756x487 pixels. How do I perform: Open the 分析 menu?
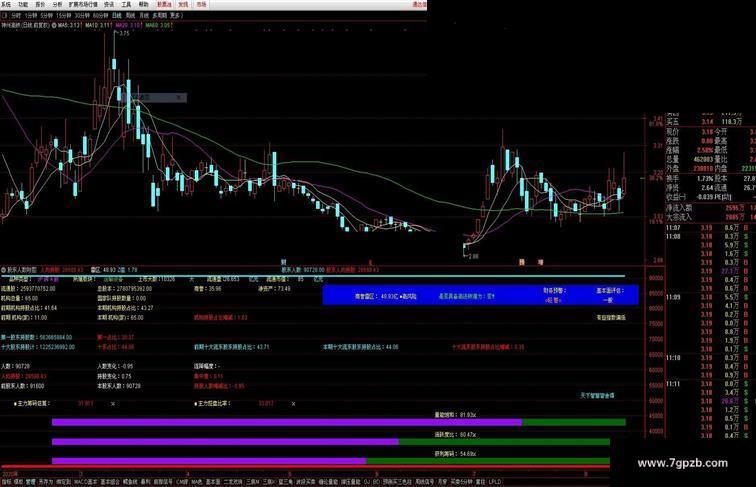tap(57, 4)
